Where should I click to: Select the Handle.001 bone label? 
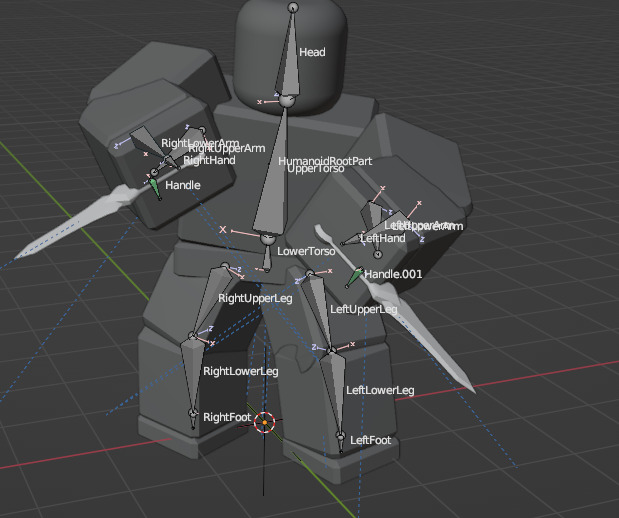click(393, 274)
